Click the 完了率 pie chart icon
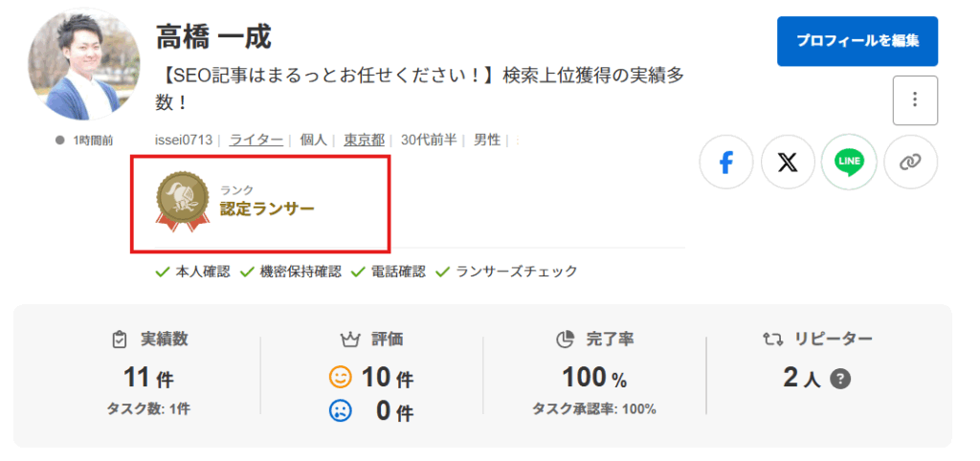 tap(564, 340)
